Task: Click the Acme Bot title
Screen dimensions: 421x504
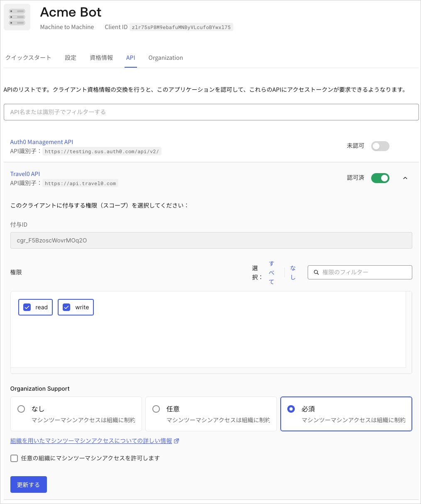Action: (71, 12)
